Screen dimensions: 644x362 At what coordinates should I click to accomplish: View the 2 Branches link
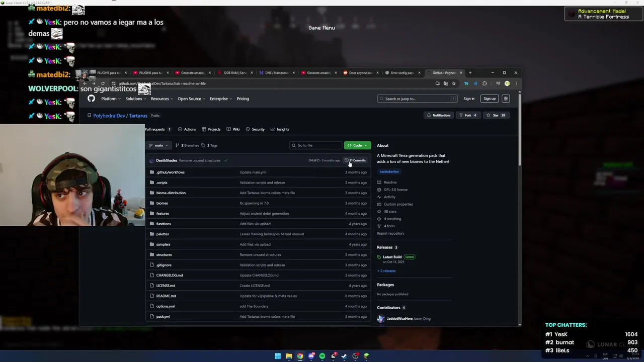[187, 145]
